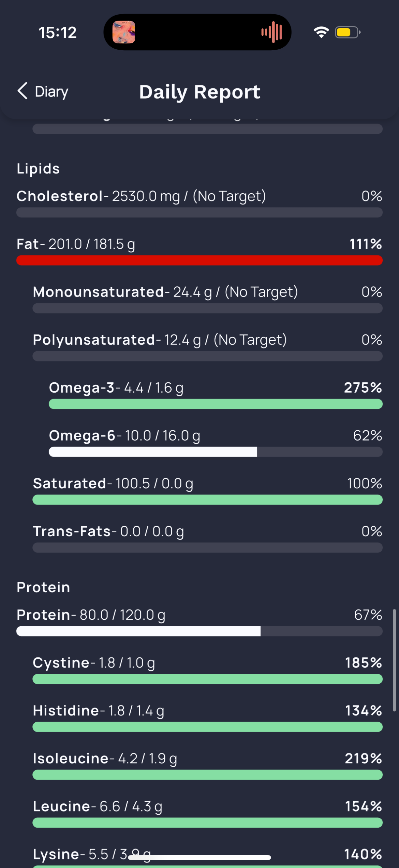This screenshot has width=399, height=868.
Task: Tap the battery status icon
Action: pos(347,32)
